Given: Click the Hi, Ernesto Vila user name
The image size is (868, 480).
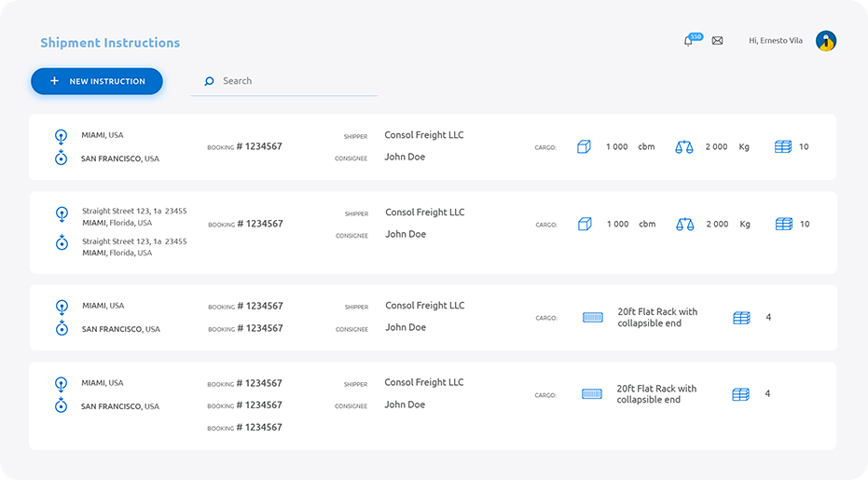Looking at the screenshot, I should tap(776, 41).
